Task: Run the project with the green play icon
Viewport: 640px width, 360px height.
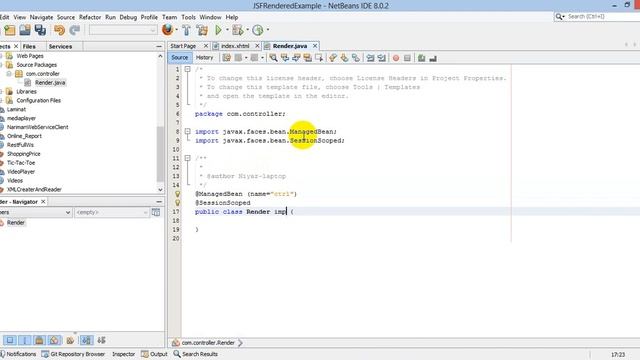Action: click(218, 30)
